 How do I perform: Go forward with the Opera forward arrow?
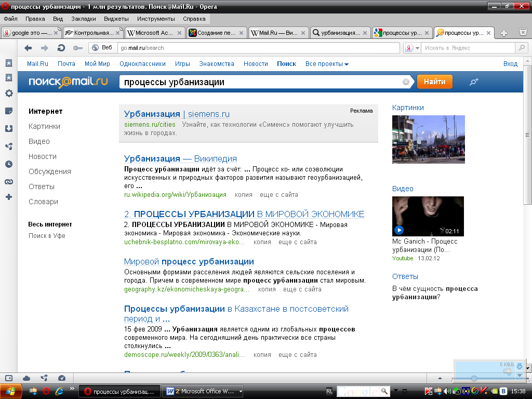[45, 48]
